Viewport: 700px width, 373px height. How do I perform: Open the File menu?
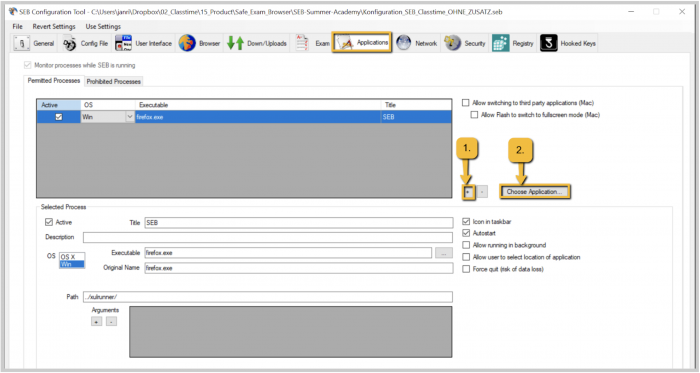click(17, 26)
